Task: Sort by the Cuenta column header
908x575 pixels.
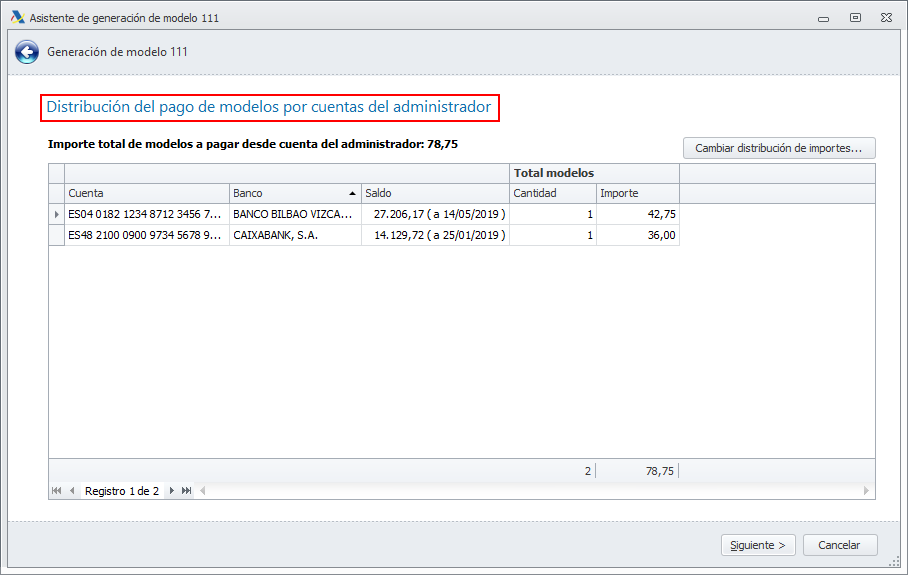Action: 147,193
